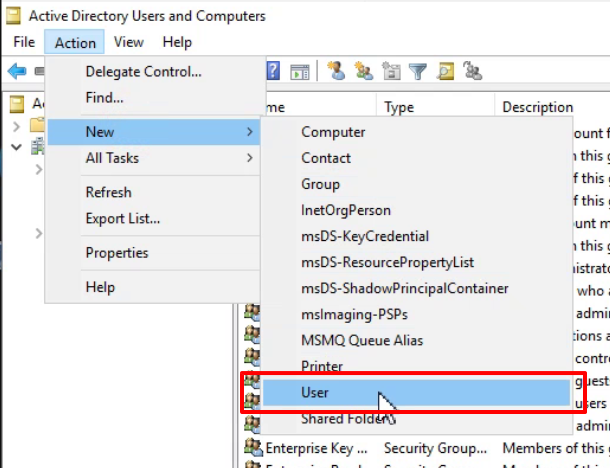Open the All Tasks submenu

pos(153,158)
